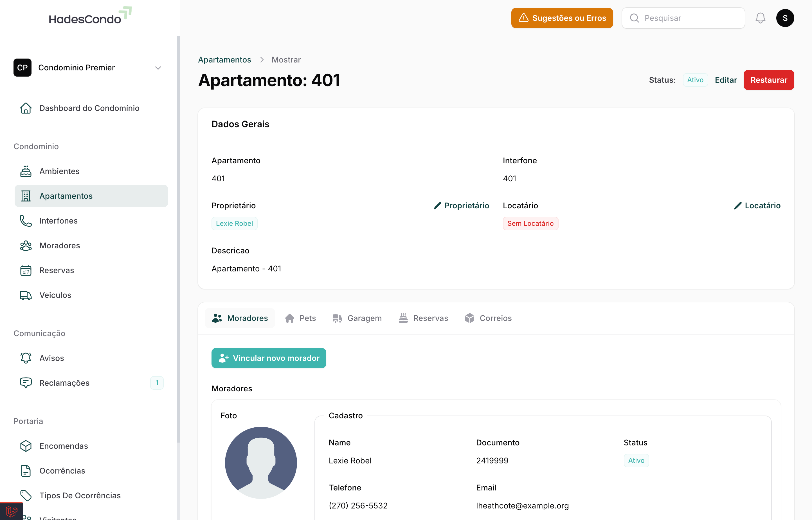Click the Veiculos truck icon
Screen dimensions: 812x520
[x=26, y=295]
